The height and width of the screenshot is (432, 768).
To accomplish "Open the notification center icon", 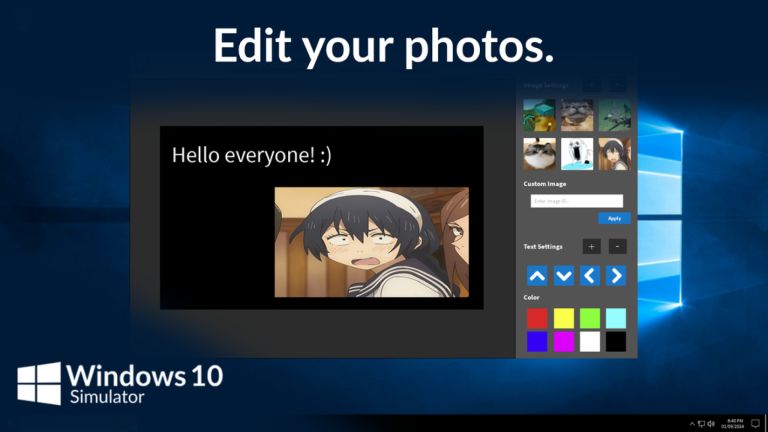I will click(756, 424).
